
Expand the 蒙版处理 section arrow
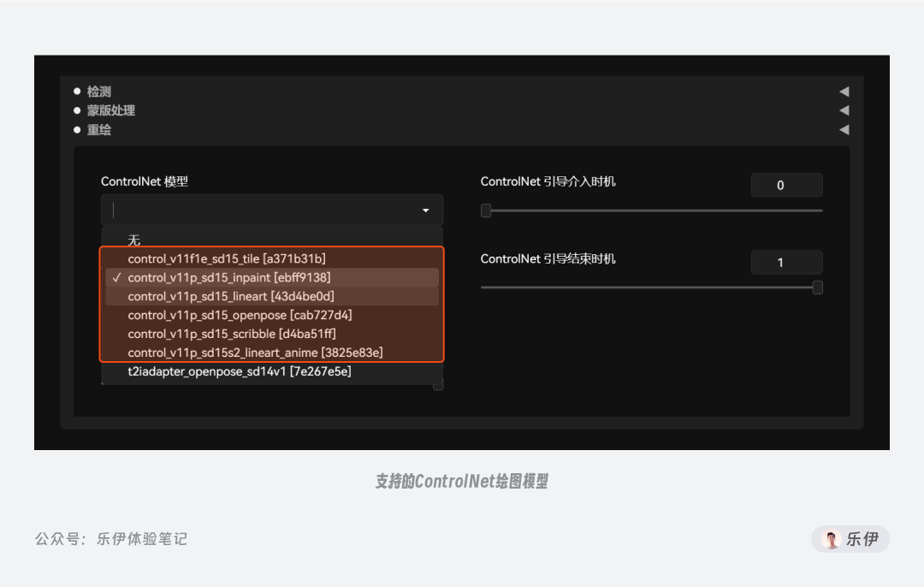click(x=844, y=110)
